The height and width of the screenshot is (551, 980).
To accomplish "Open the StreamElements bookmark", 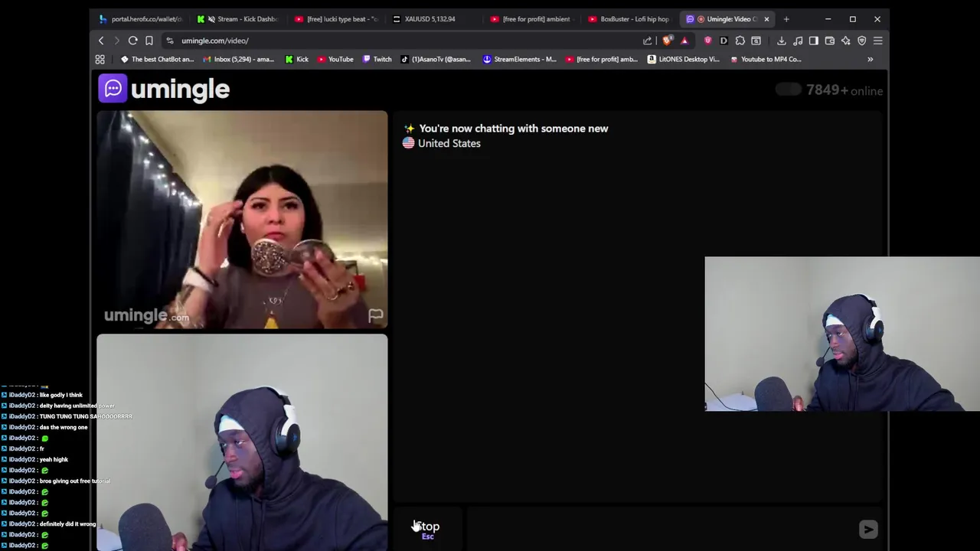I will (519, 59).
